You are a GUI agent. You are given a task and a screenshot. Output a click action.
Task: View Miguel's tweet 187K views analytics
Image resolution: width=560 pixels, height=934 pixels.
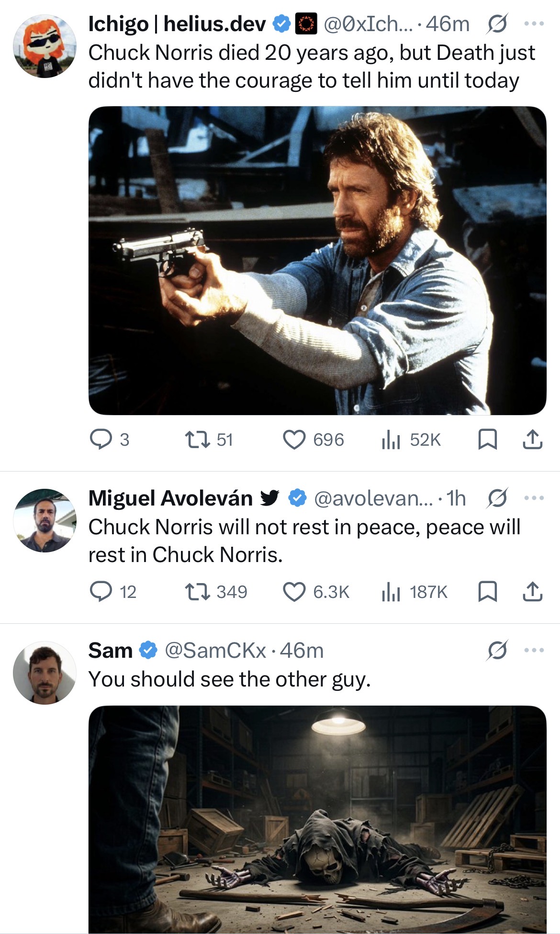coord(414,592)
